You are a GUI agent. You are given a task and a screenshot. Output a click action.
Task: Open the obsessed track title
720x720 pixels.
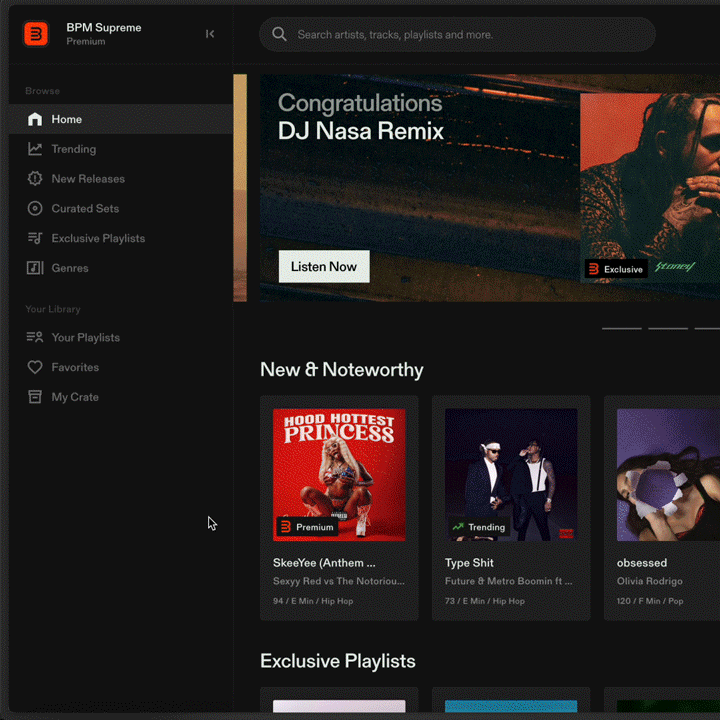tap(642, 563)
